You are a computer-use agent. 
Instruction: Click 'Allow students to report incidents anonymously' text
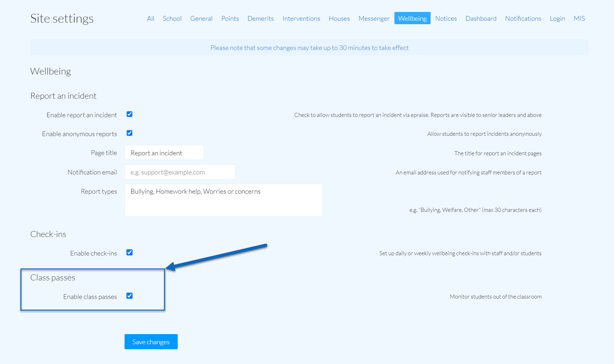[x=484, y=134]
